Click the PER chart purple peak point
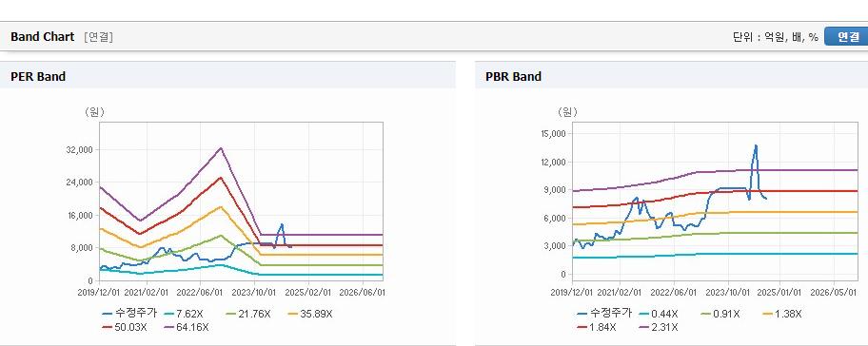This screenshot has width=868, height=346. pyautogui.click(x=221, y=147)
